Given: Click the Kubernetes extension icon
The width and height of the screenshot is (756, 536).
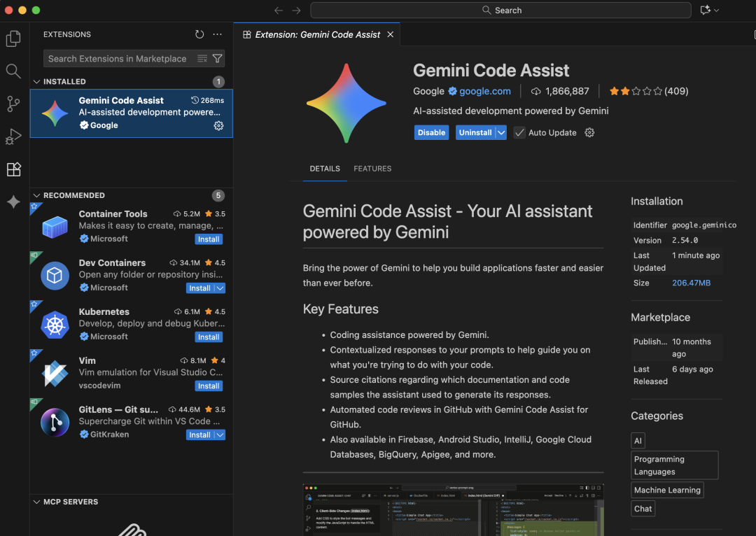Looking at the screenshot, I should click(x=55, y=325).
